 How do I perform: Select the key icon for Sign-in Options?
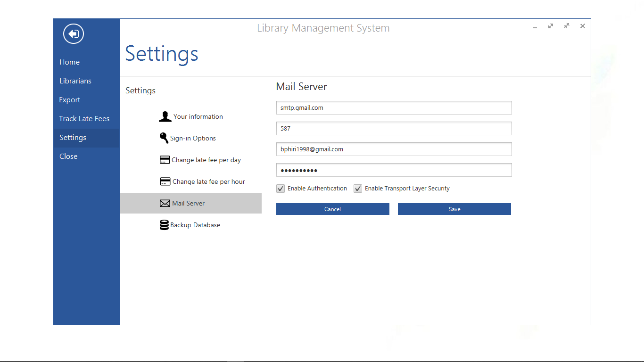click(164, 138)
